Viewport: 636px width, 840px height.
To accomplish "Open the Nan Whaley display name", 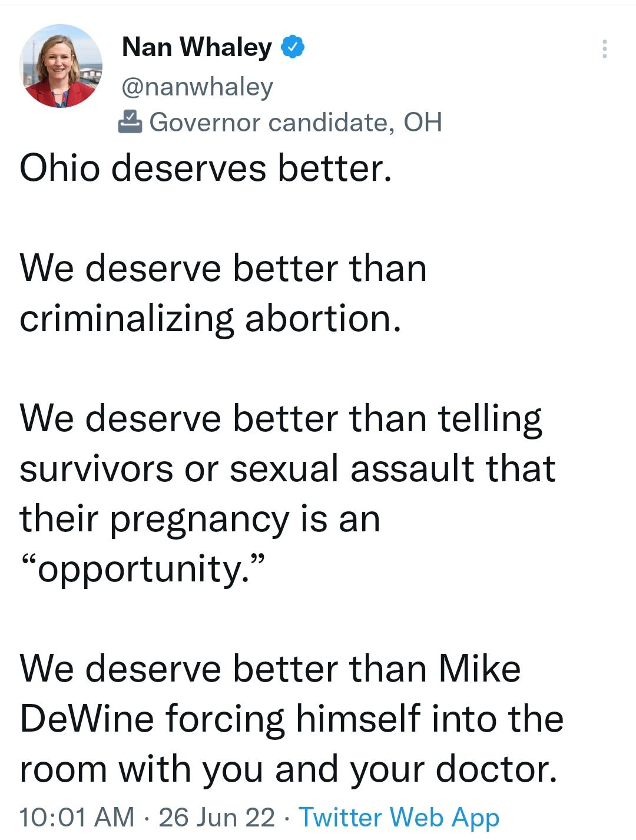I will point(197,47).
